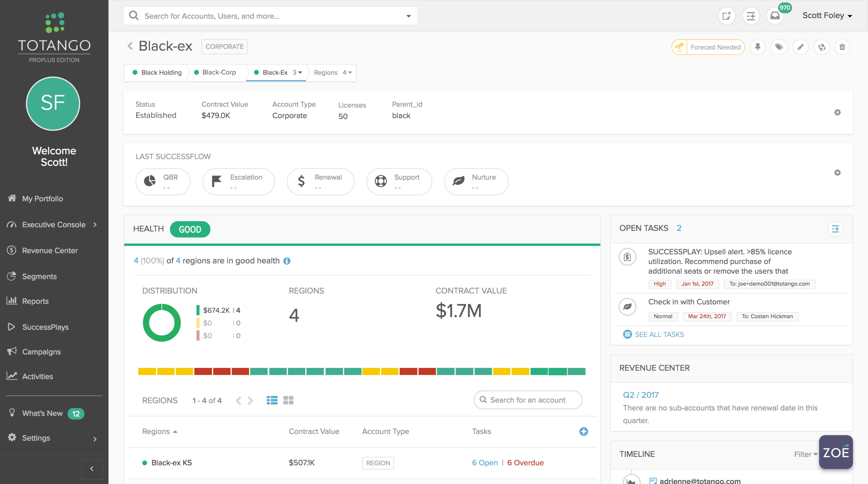Image resolution: width=868 pixels, height=484 pixels.
Task: Open the global search dropdown arrow
Action: coord(408,16)
